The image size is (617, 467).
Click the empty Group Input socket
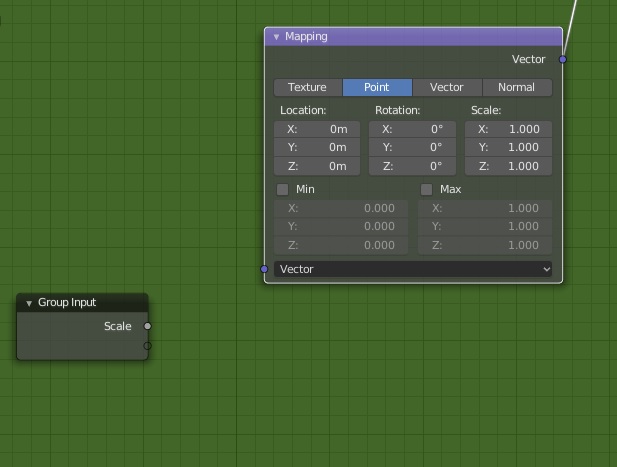[148, 346]
